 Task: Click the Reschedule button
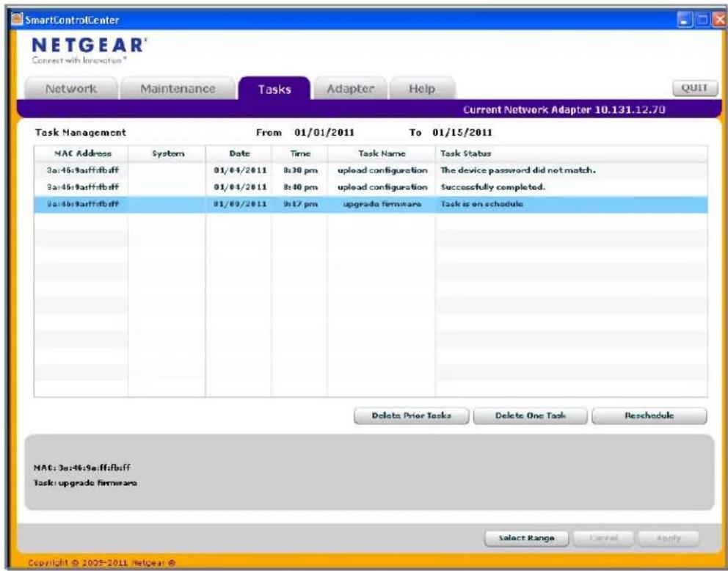(649, 415)
